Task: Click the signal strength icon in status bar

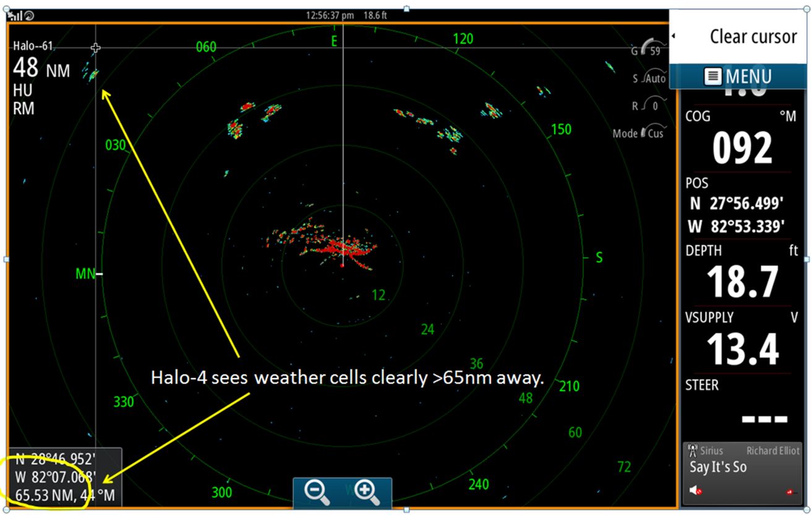Action: click(x=16, y=15)
